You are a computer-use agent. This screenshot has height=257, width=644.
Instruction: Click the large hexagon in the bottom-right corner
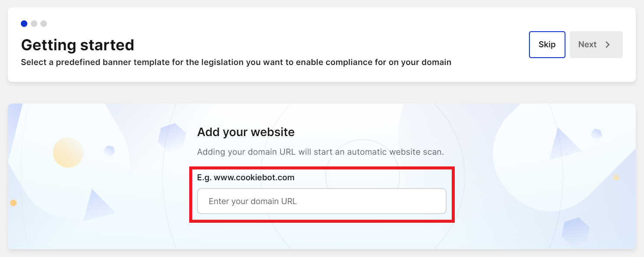pos(575,231)
